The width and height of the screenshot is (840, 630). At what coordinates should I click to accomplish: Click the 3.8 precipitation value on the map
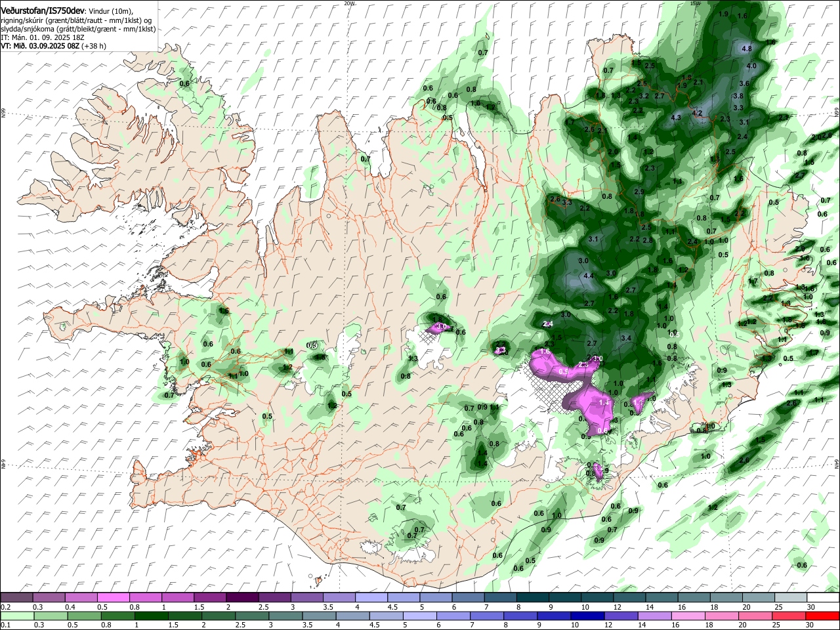click(738, 96)
